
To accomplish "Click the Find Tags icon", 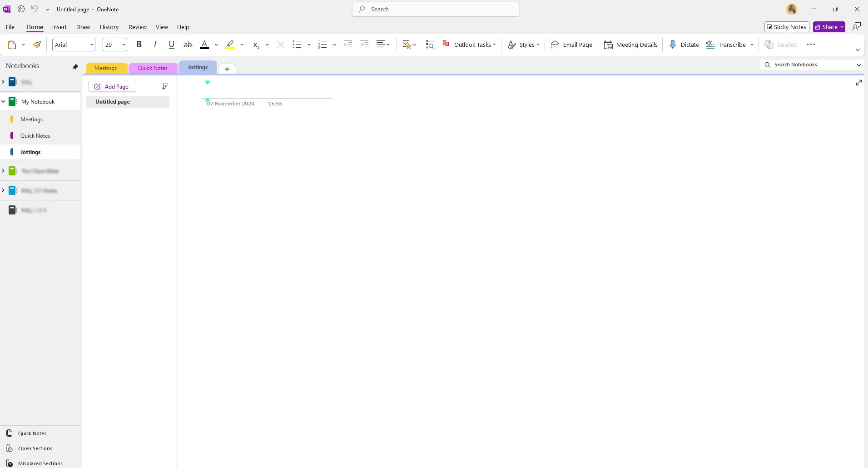I will pos(430,45).
